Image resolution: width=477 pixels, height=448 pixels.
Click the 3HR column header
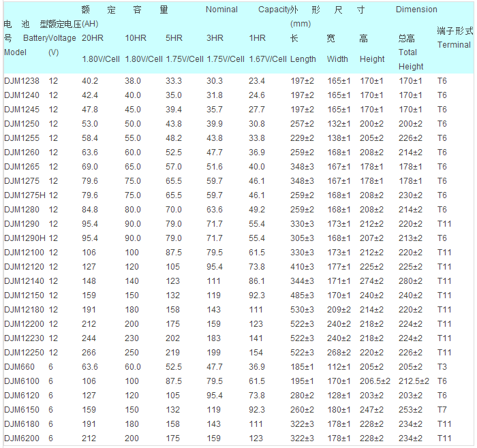[215, 38]
